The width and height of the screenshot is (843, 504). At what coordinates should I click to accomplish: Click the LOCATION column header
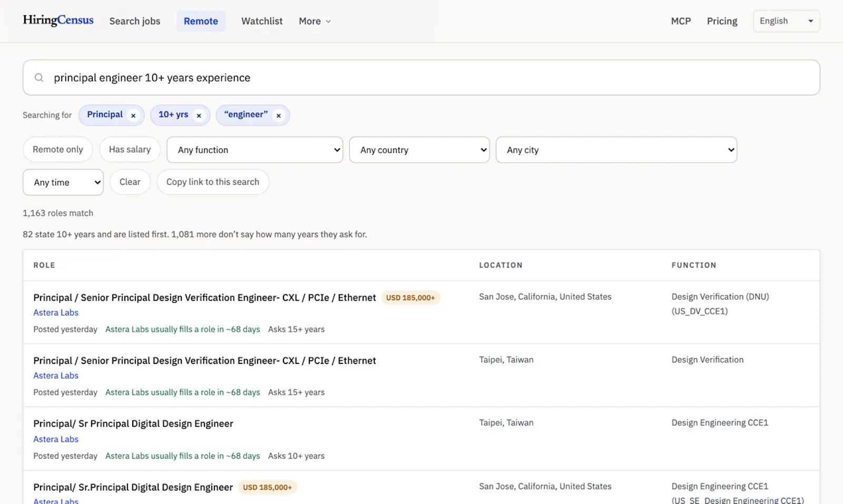pos(501,265)
